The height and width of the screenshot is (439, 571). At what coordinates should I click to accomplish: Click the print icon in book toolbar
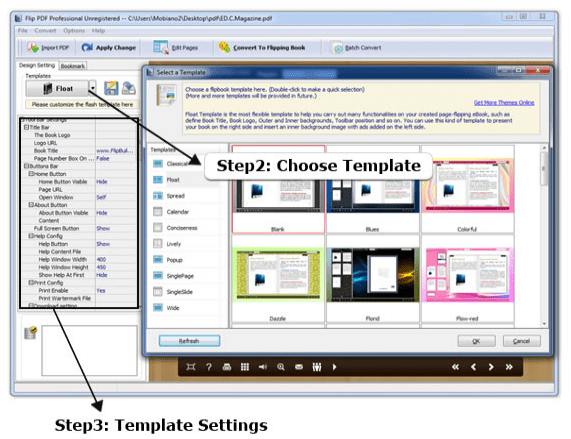click(x=227, y=367)
